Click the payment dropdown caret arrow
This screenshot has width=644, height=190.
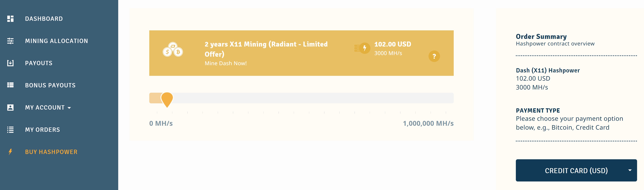point(630,170)
